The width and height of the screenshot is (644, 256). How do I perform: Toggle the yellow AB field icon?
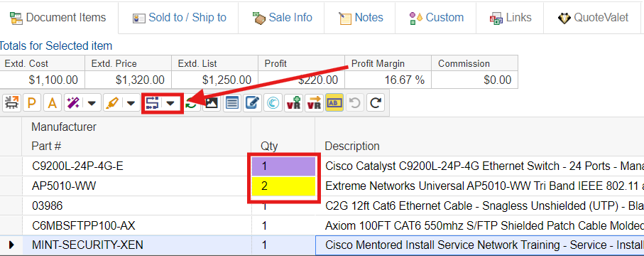click(x=334, y=103)
